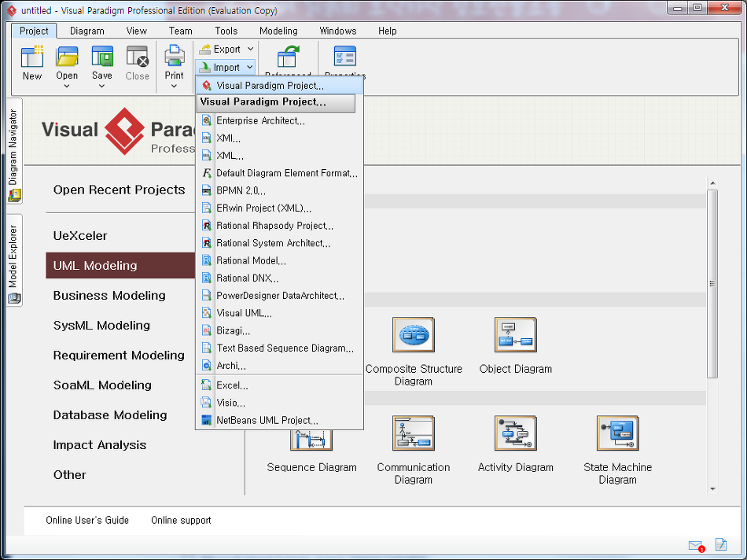
Task: Open the Composite Structure Diagram thumbnail
Action: coord(413,334)
